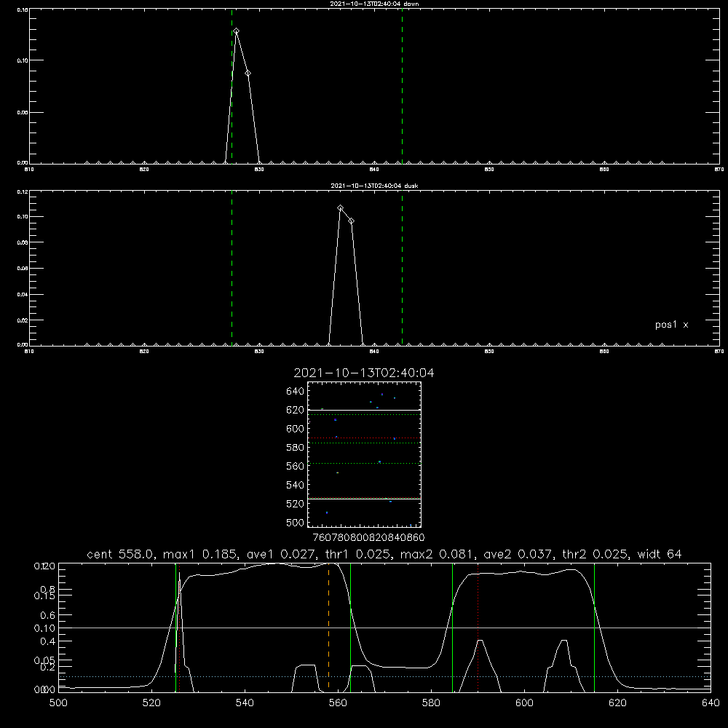Click the 'widt 64' value in bottom title
Image resolution: width=728 pixels, height=728 pixels.
pos(660,554)
